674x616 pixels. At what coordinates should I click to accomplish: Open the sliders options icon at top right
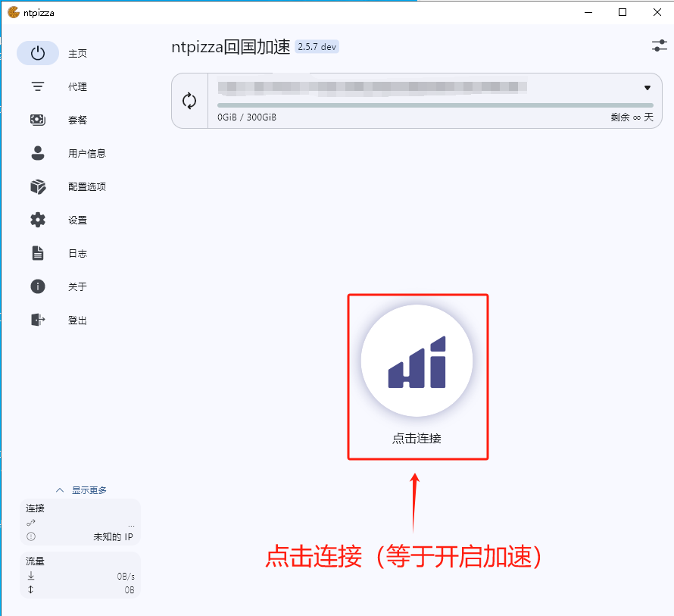click(659, 45)
